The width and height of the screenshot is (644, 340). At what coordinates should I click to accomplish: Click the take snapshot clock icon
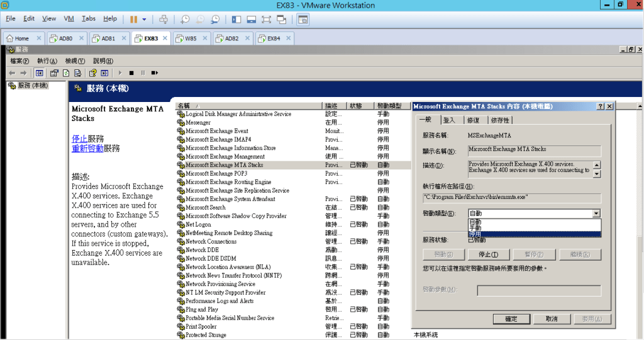click(x=184, y=20)
